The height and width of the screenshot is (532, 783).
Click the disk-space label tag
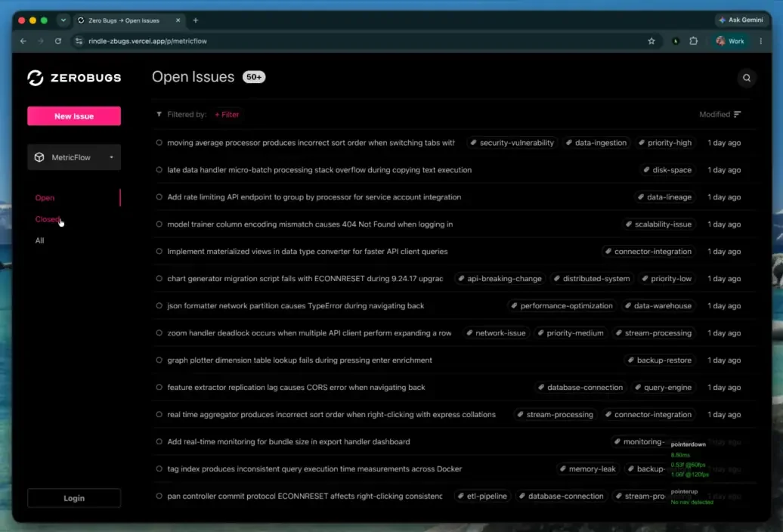[667, 170]
